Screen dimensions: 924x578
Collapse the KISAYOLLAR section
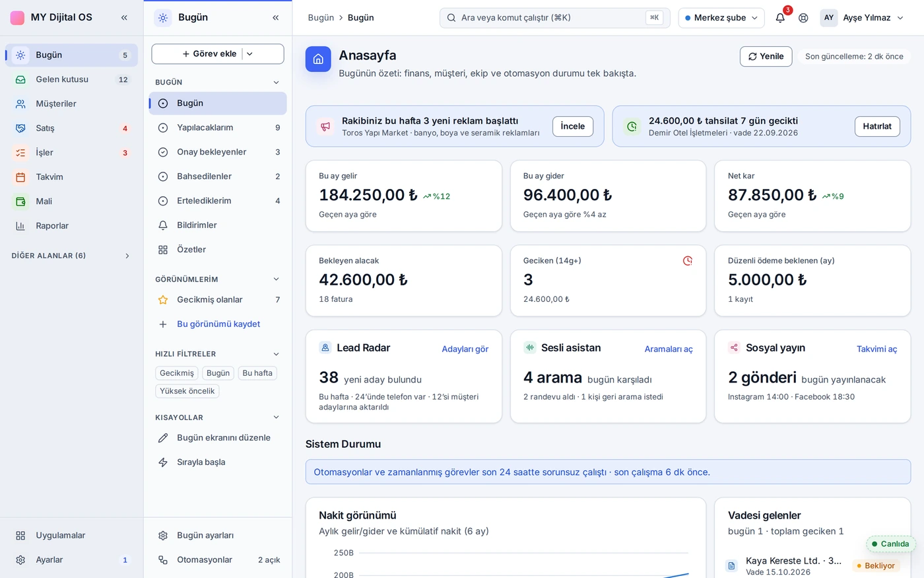pyautogui.click(x=276, y=417)
